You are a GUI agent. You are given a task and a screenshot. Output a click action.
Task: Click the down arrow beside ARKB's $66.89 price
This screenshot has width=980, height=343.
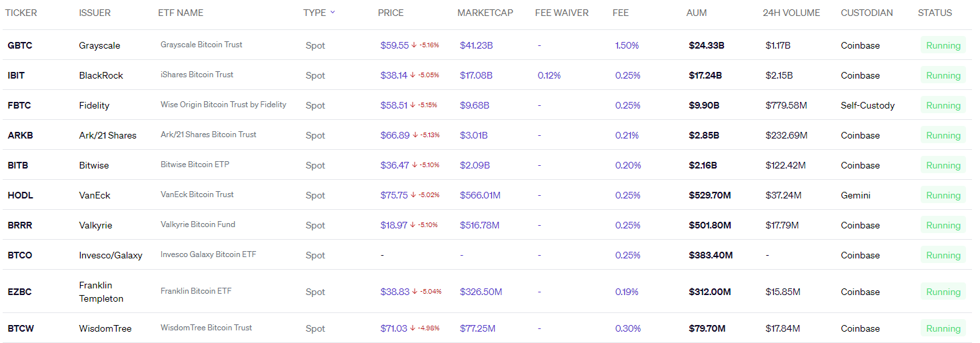(x=415, y=135)
